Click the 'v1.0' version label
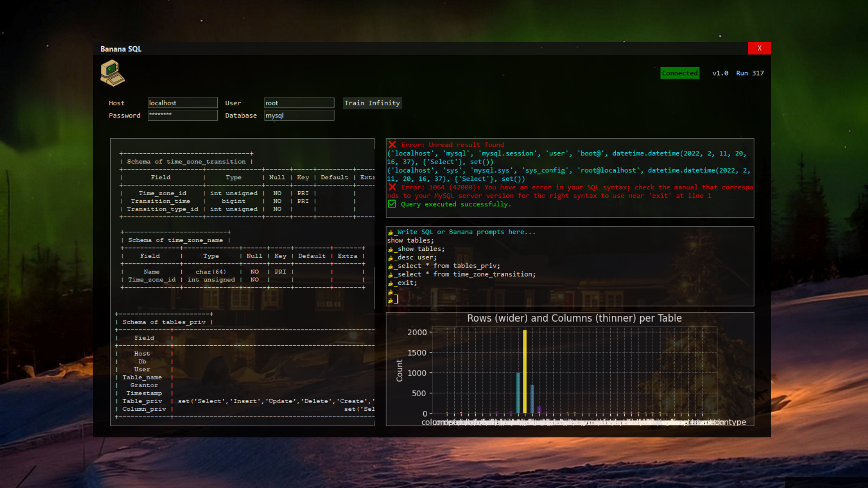This screenshot has height=488, width=868. [720, 73]
